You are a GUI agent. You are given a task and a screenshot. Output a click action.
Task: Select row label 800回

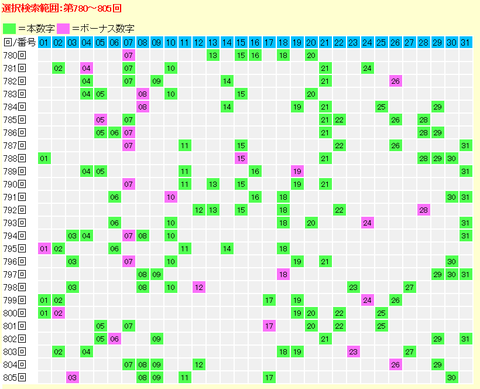click(x=15, y=313)
